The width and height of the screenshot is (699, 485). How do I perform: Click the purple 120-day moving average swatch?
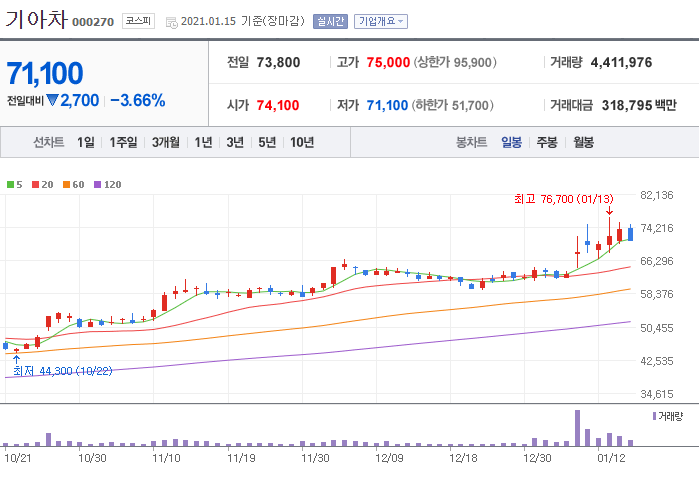point(98,185)
